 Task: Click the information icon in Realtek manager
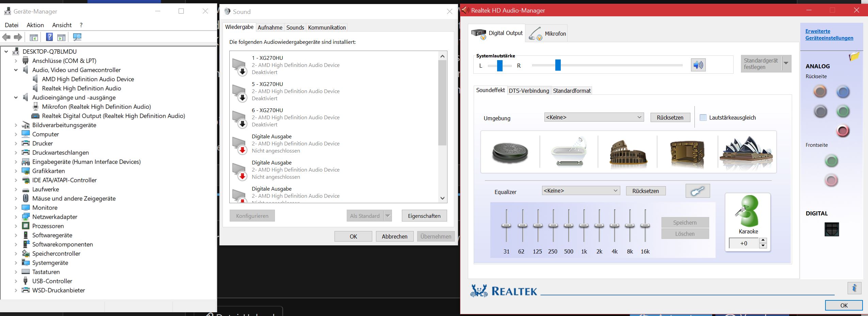854,288
